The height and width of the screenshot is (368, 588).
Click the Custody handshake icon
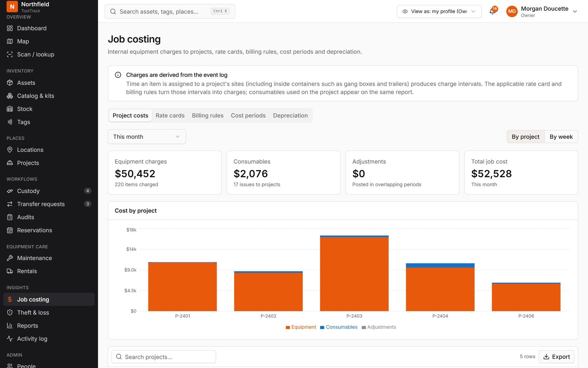click(x=10, y=191)
